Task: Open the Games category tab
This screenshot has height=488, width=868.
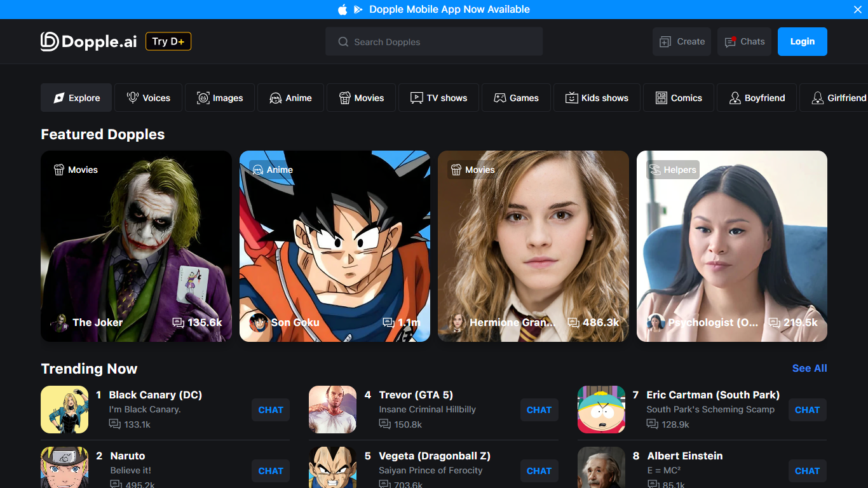Action: click(516, 98)
